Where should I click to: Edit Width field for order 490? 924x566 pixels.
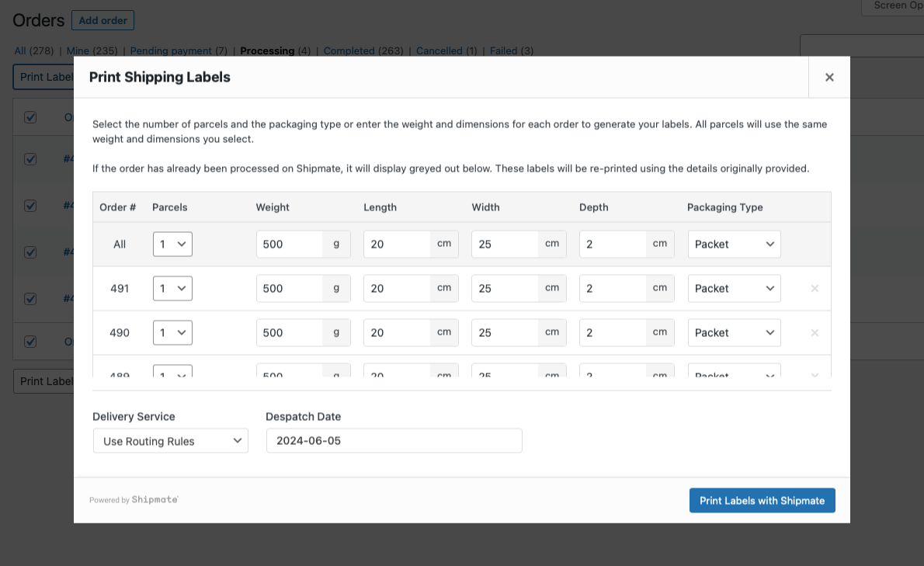[x=505, y=333]
